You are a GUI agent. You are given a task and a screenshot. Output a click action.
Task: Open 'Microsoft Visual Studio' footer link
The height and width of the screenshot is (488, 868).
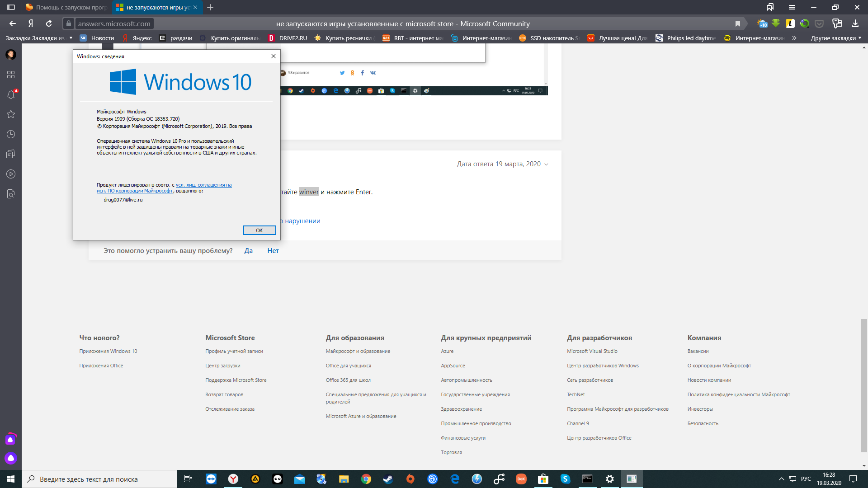click(x=592, y=351)
